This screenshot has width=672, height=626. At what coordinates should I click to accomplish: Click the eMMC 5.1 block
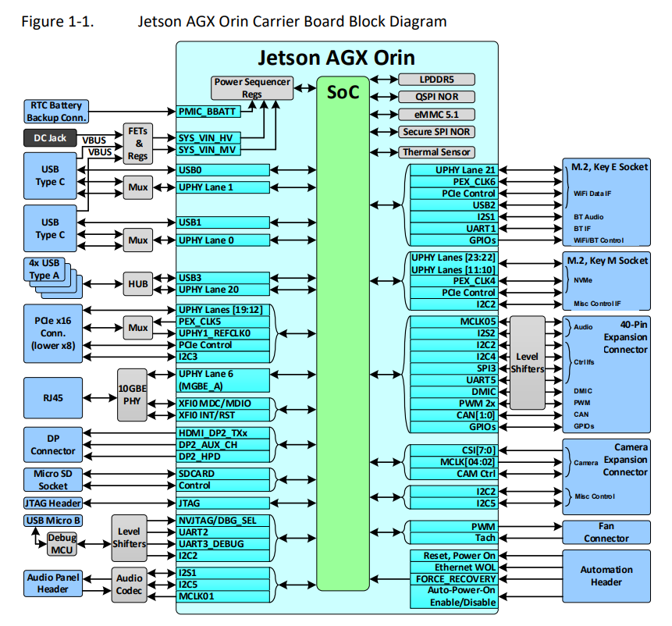point(437,115)
